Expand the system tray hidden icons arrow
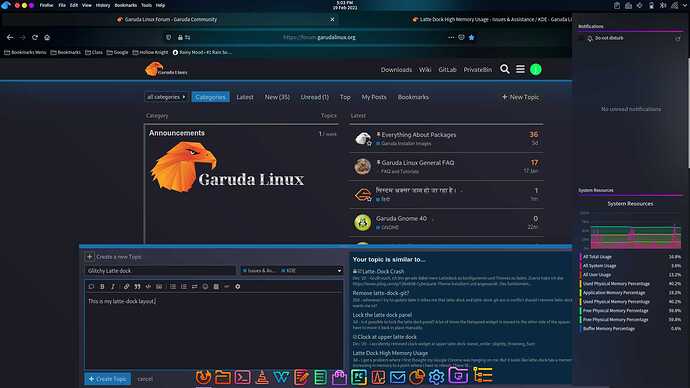Image resolution: width=690 pixels, height=388 pixels. 684,5
